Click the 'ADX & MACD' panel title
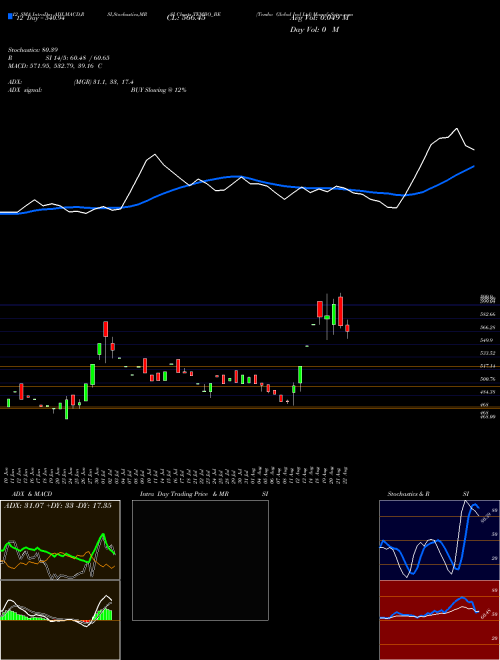Screen dimensions: 500x660 coord(32,494)
